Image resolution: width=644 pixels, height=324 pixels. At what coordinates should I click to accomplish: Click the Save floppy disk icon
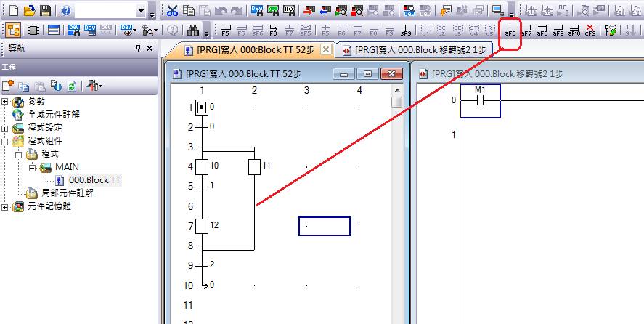coord(45,11)
